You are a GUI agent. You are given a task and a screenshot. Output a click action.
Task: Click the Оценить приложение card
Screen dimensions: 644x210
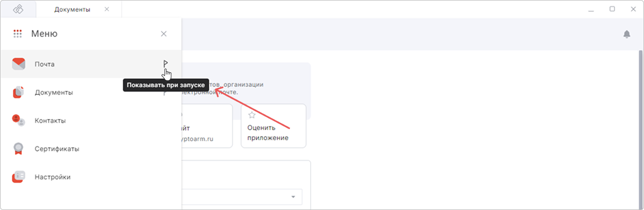(x=273, y=126)
